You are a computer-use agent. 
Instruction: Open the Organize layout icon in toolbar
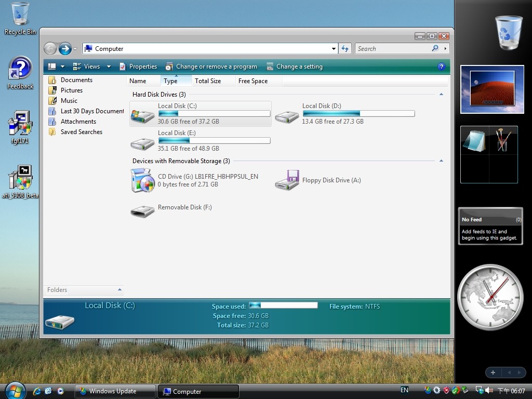pyautogui.click(x=52, y=66)
